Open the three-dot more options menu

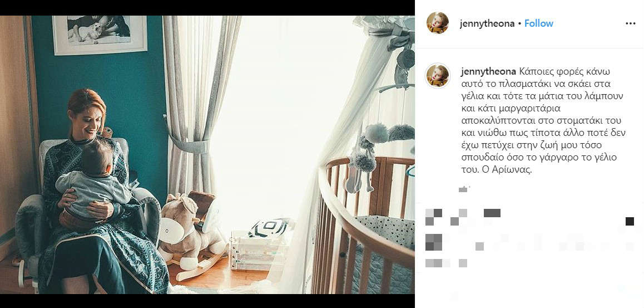(x=631, y=23)
